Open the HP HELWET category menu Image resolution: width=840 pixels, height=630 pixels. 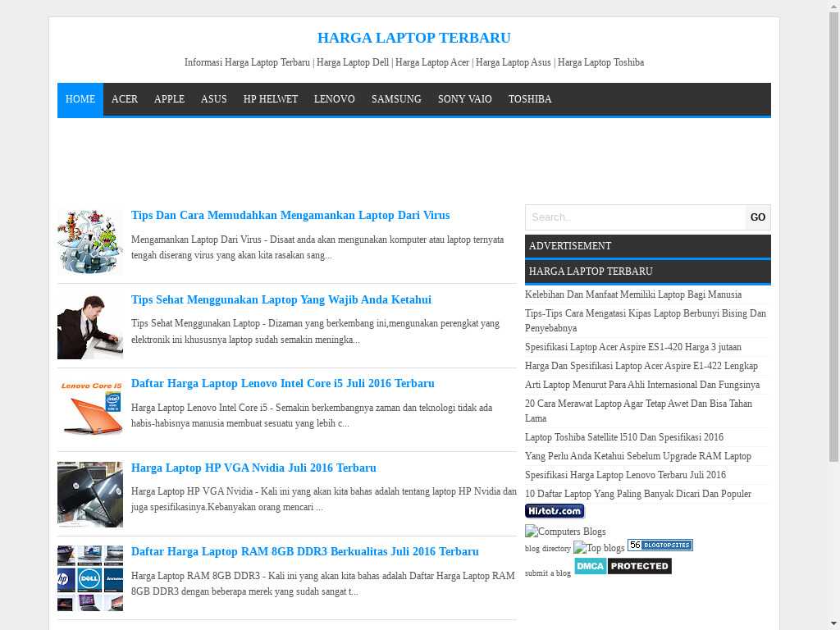pyautogui.click(x=271, y=99)
